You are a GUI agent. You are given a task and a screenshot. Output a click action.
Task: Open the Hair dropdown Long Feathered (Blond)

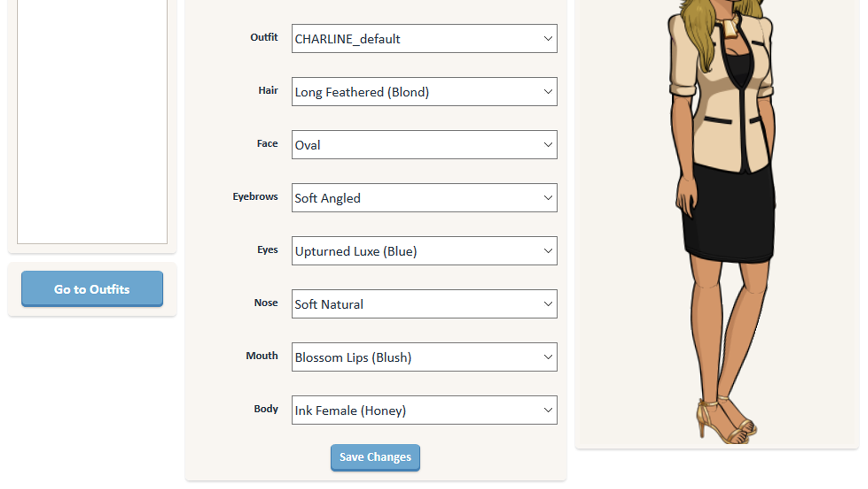[x=424, y=92]
